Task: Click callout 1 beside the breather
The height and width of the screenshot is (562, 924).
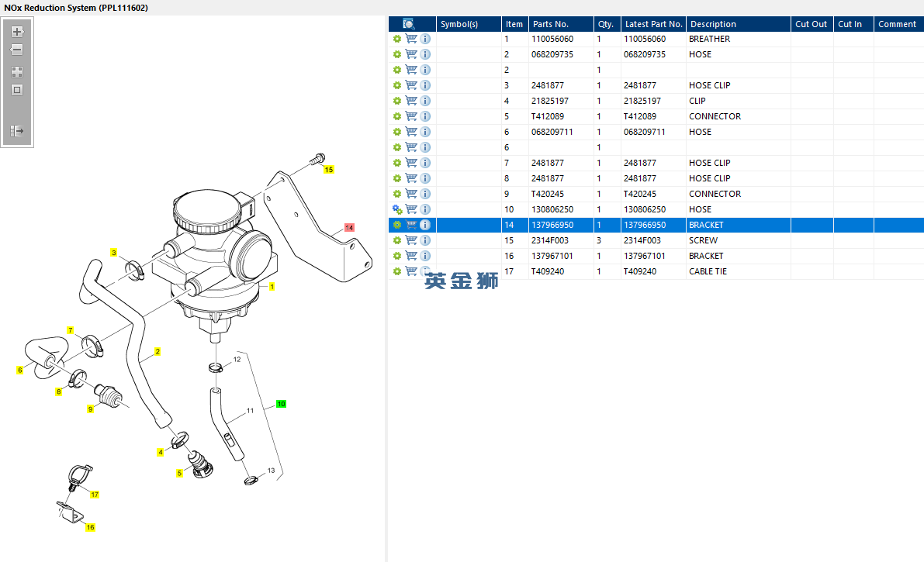Action: pyautogui.click(x=272, y=286)
